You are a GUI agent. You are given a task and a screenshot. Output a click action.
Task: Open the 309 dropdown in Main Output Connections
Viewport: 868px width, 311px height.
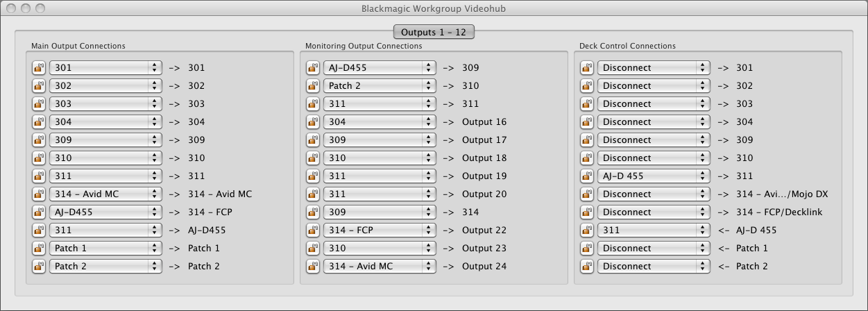105,140
